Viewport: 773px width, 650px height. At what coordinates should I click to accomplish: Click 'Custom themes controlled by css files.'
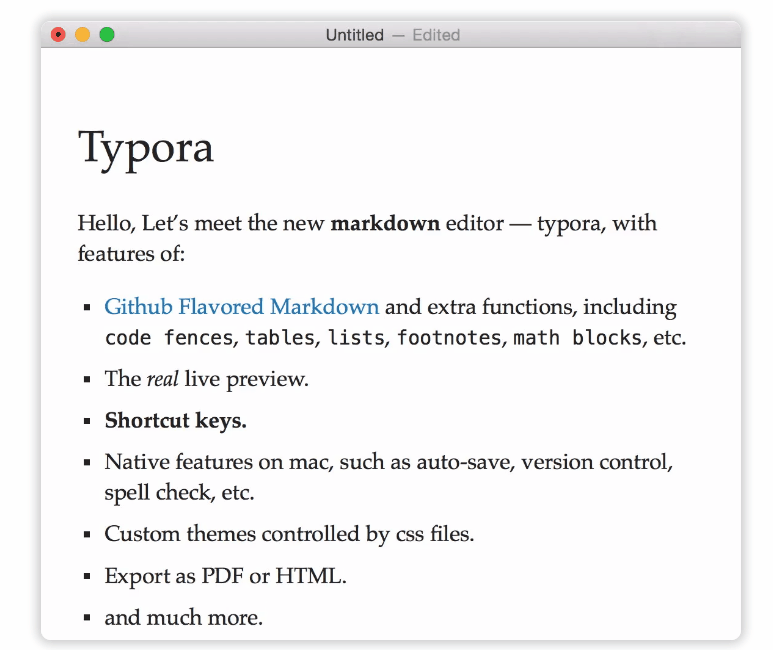(x=289, y=534)
